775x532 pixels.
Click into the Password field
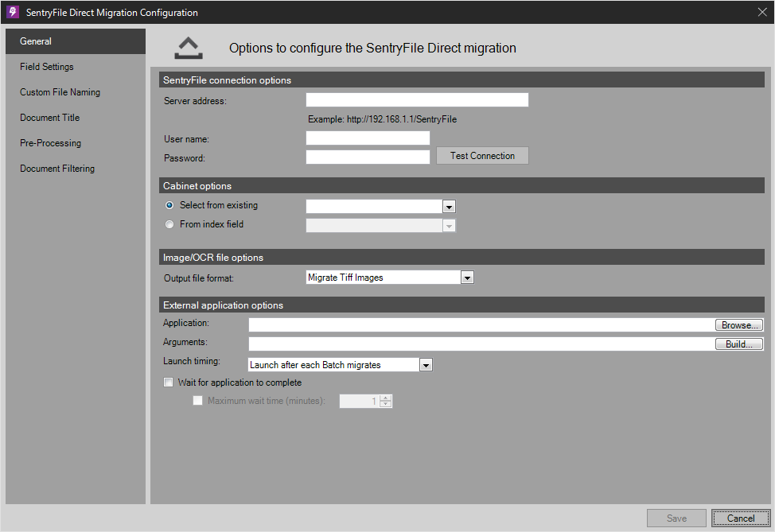(x=368, y=157)
